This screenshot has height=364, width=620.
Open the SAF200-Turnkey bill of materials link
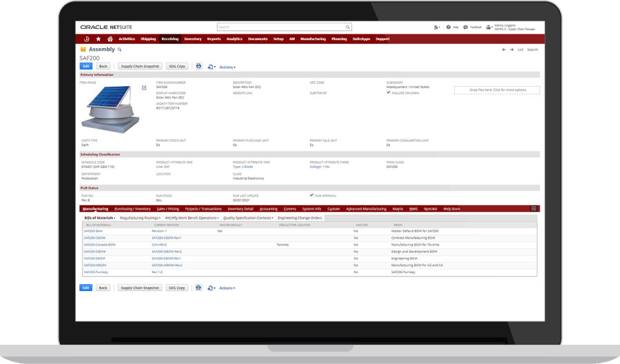[x=96, y=272]
